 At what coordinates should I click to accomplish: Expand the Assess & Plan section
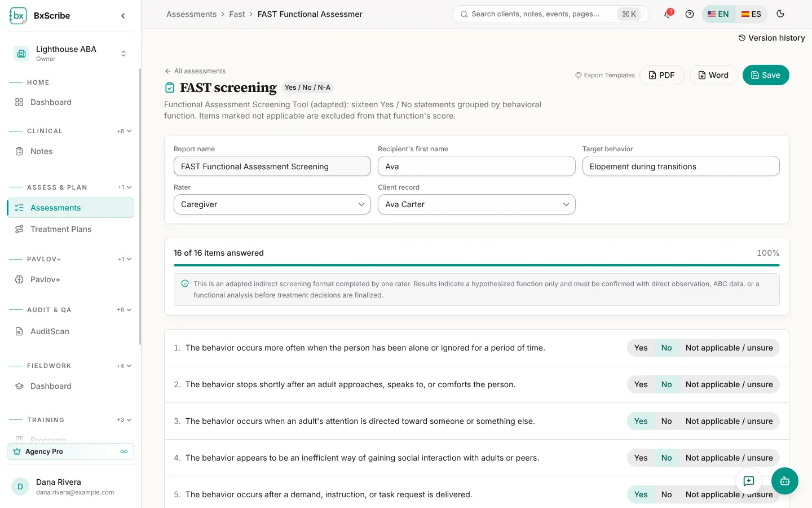(x=125, y=187)
